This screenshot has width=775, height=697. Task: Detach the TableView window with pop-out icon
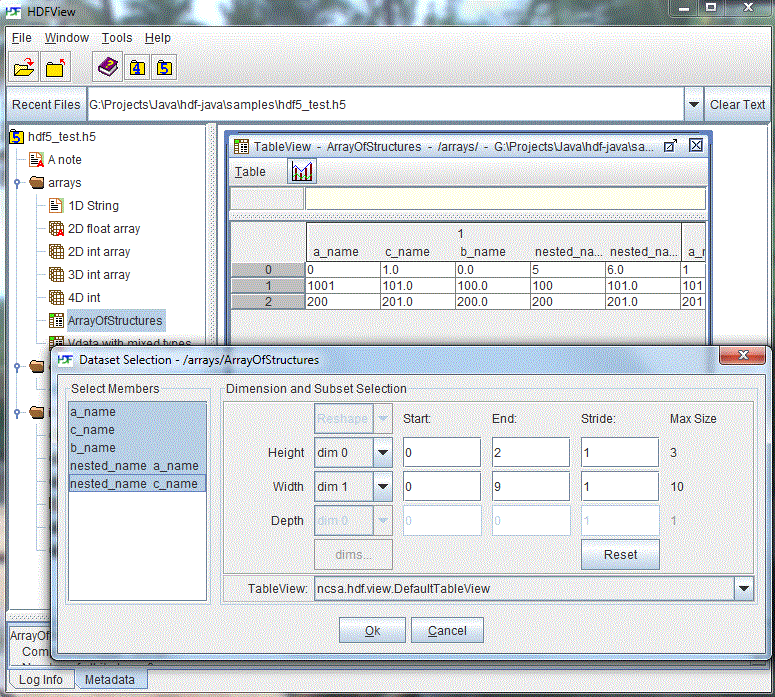click(x=670, y=146)
